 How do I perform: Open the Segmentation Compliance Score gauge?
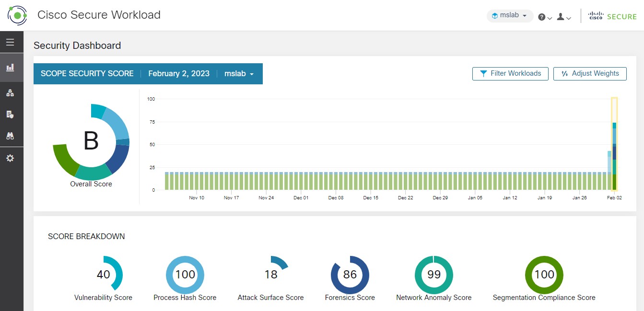coord(544,275)
